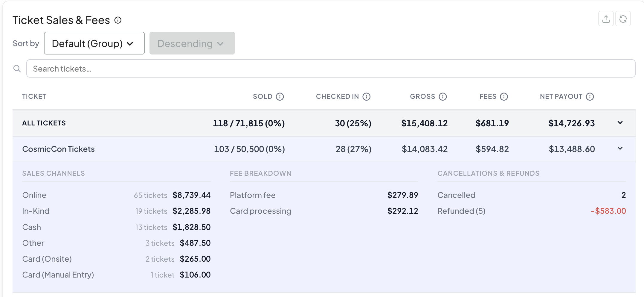Click the Card (Manual Entry) channel row
The width and height of the screenshot is (644, 297).
116,275
